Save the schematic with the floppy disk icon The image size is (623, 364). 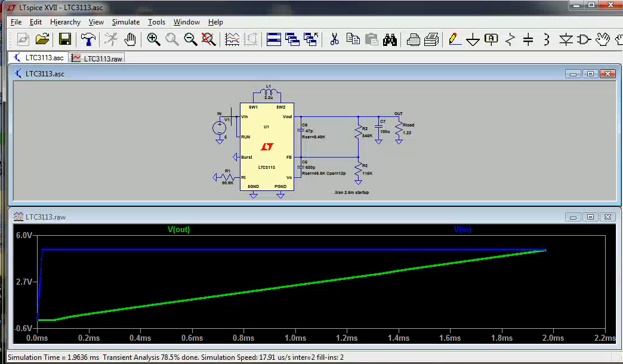pyautogui.click(x=65, y=39)
